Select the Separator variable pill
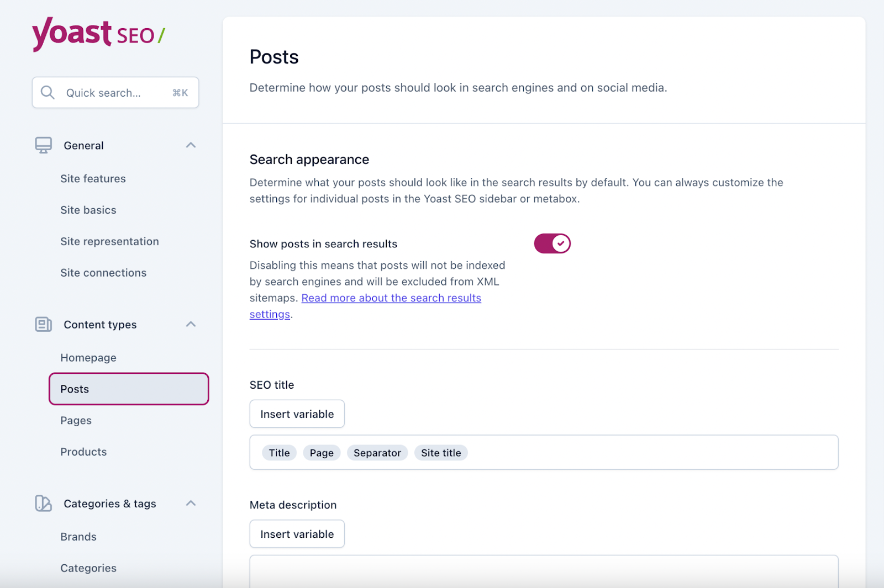The width and height of the screenshot is (884, 588). click(377, 452)
